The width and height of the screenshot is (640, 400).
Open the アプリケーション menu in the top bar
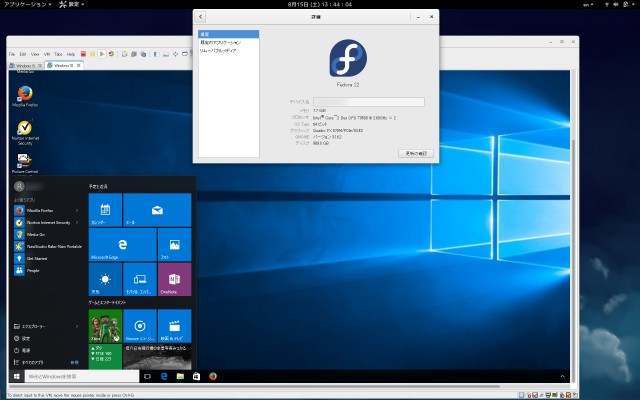click(x=27, y=4)
